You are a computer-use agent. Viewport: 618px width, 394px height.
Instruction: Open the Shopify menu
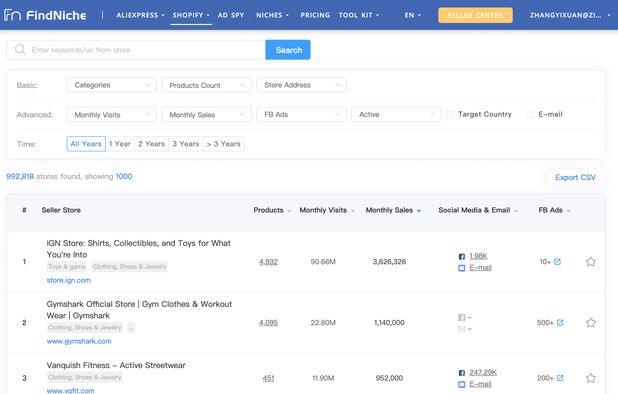(191, 15)
